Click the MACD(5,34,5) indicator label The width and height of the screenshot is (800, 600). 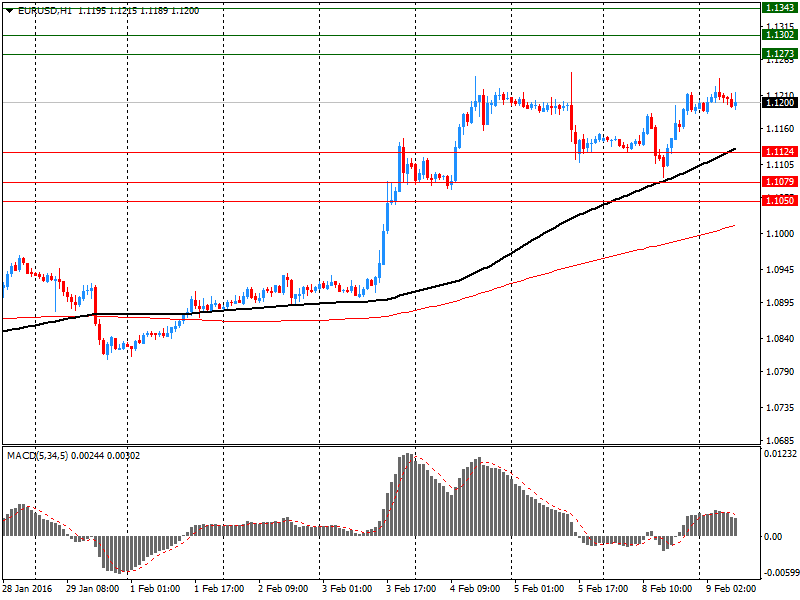[x=37, y=456]
